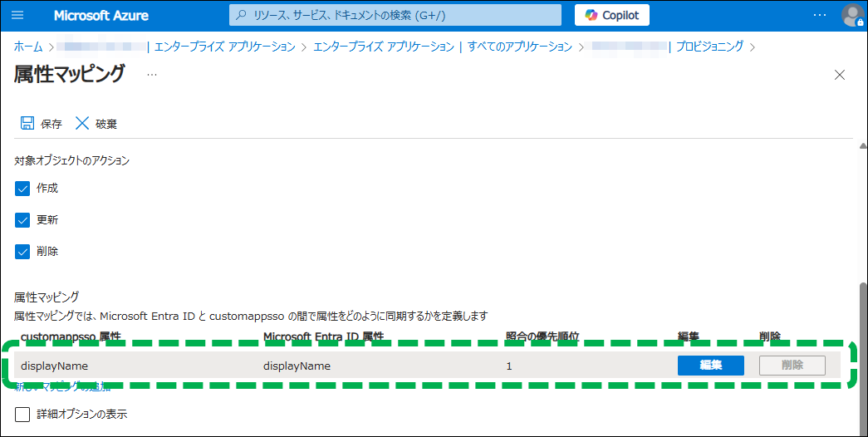Edit the displayName mapping with 編集
This screenshot has height=437, width=868.
(x=711, y=366)
